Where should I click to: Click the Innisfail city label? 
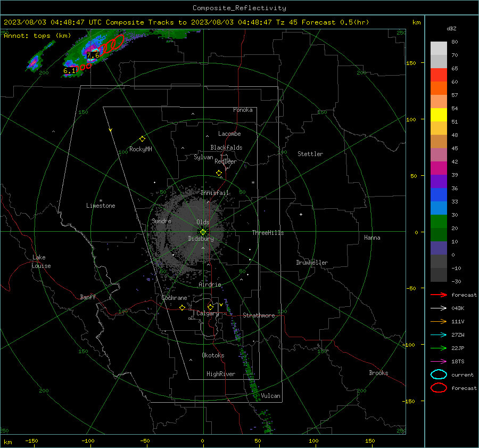214,193
